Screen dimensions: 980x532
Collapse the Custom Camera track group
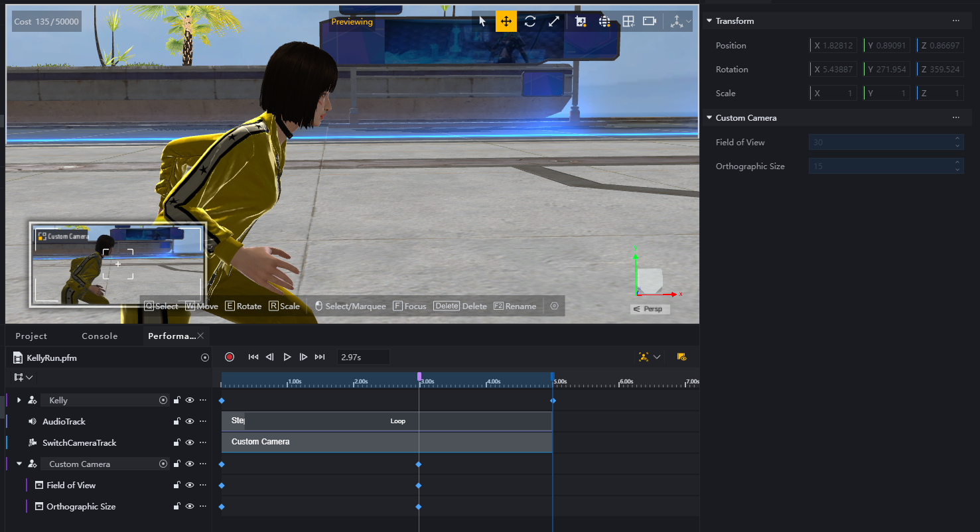pos(19,464)
